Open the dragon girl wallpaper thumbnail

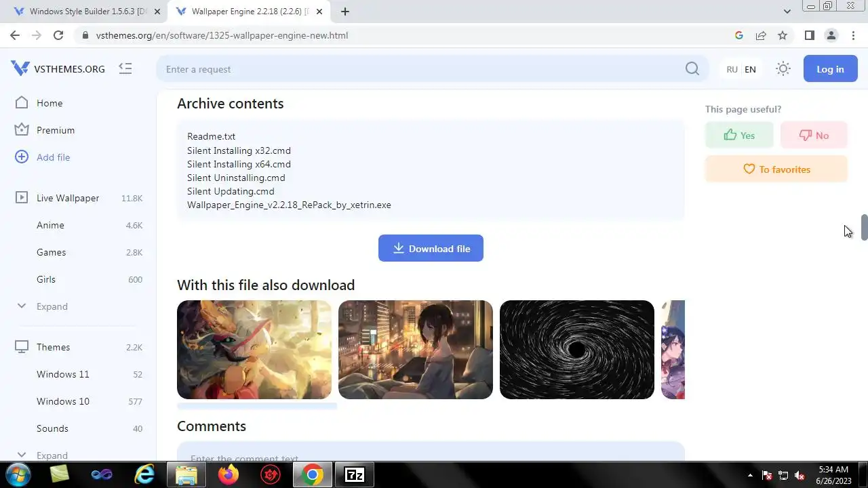pos(254,350)
